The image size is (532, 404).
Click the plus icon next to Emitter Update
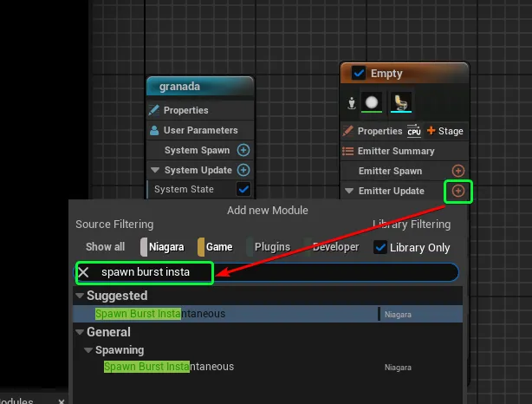[458, 191]
